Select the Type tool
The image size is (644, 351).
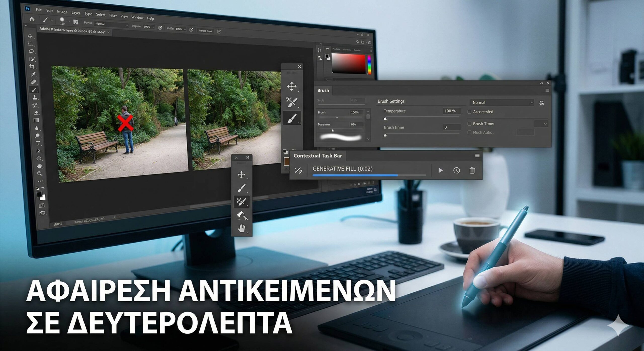(x=38, y=143)
